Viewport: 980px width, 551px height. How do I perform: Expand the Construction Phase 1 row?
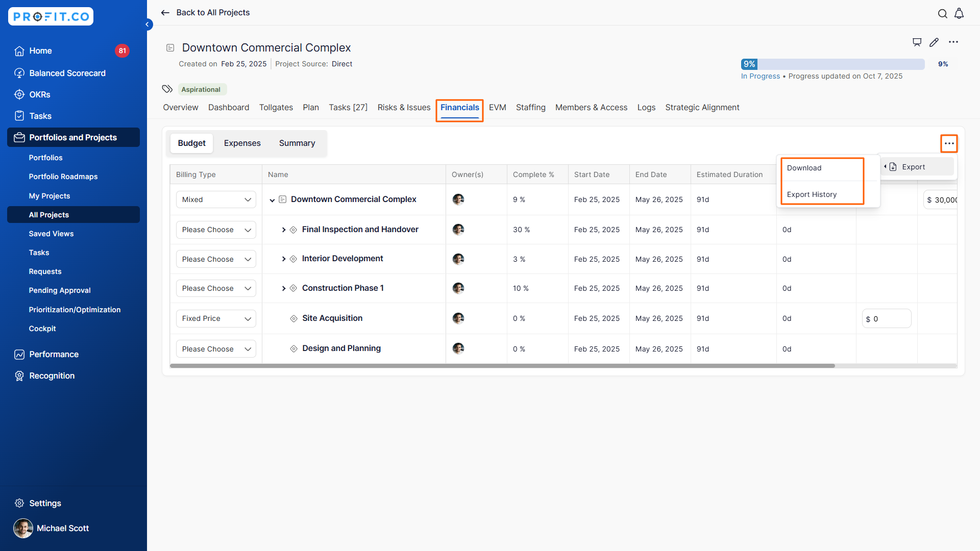click(x=284, y=288)
